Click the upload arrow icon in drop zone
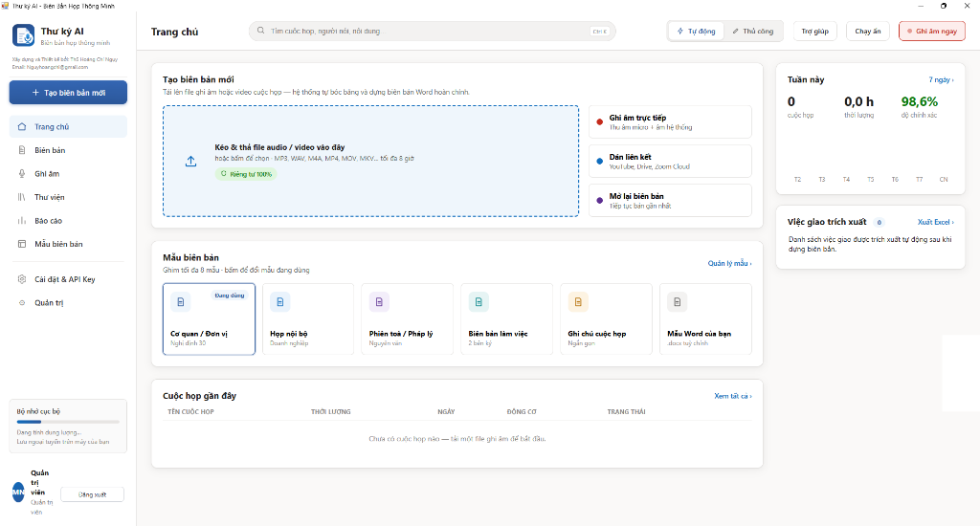The image size is (980, 526). point(190,162)
